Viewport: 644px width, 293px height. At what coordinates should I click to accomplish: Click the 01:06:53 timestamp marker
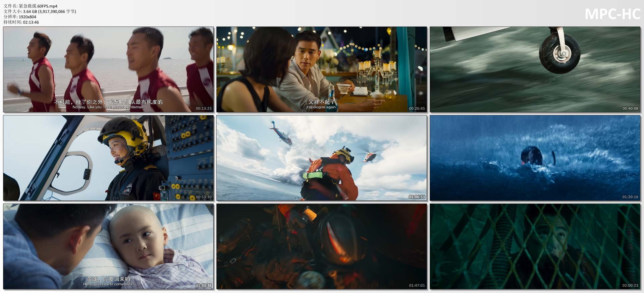[x=417, y=197]
